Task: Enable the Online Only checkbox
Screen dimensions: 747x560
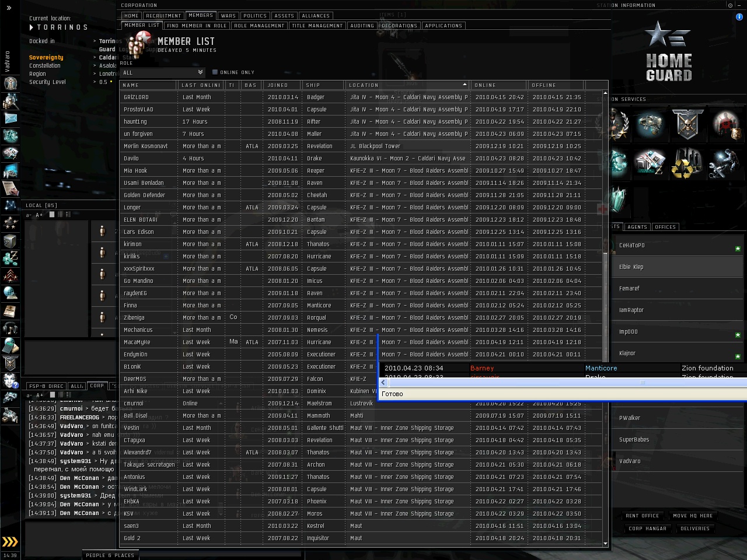Action: tap(215, 72)
